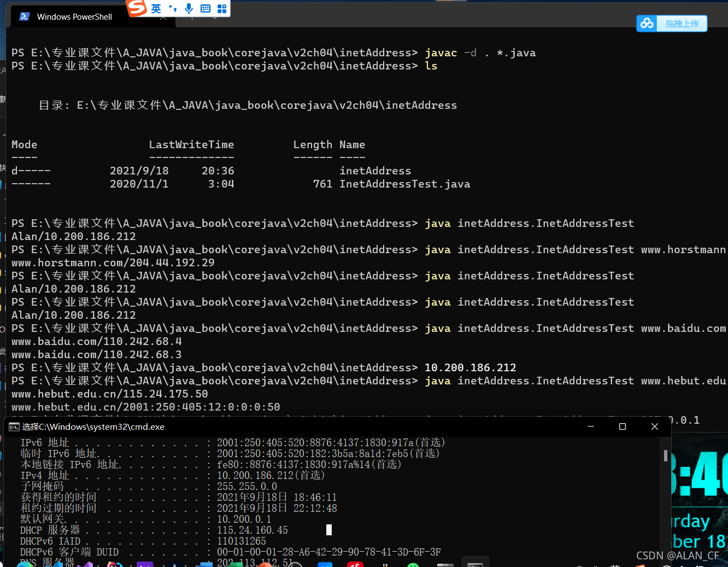Click the 'Length' column header
The width and height of the screenshot is (728, 567).
(x=313, y=145)
